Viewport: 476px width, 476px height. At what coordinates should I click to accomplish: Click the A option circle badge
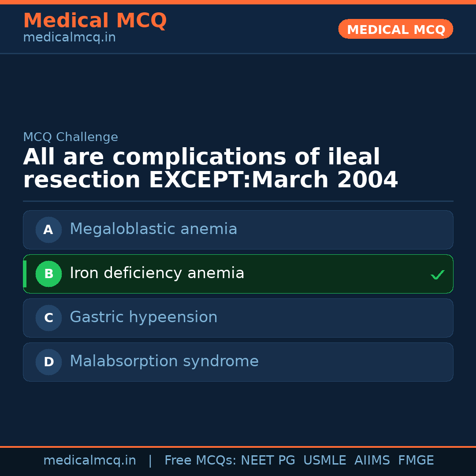(48, 230)
